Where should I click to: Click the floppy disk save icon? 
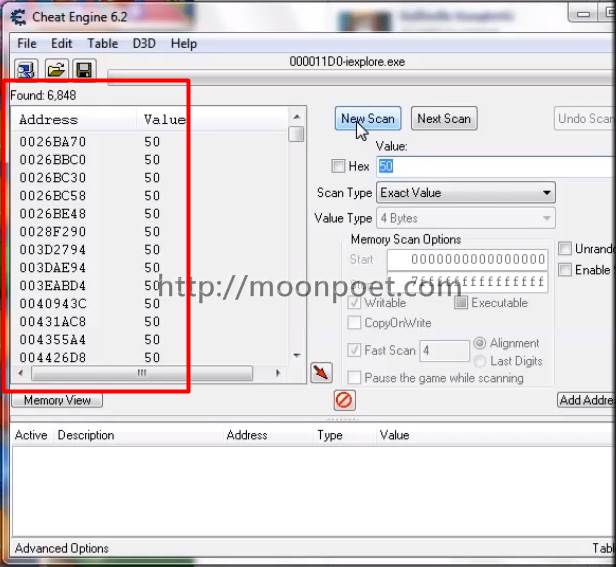tap(84, 70)
